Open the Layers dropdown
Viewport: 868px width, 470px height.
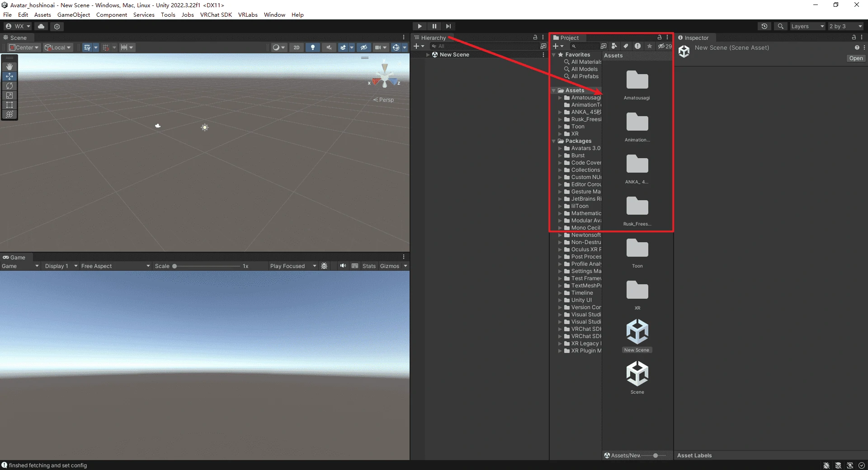(x=807, y=26)
